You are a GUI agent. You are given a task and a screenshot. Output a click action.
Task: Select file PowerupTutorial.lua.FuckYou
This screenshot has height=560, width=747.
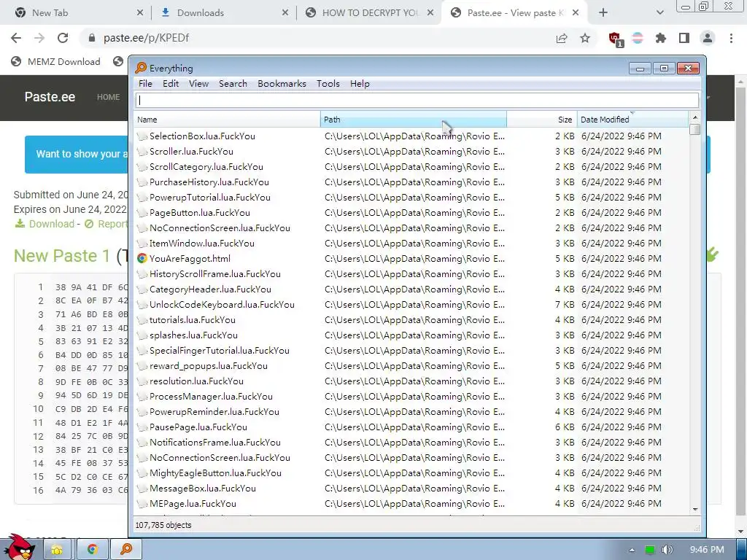(x=209, y=197)
